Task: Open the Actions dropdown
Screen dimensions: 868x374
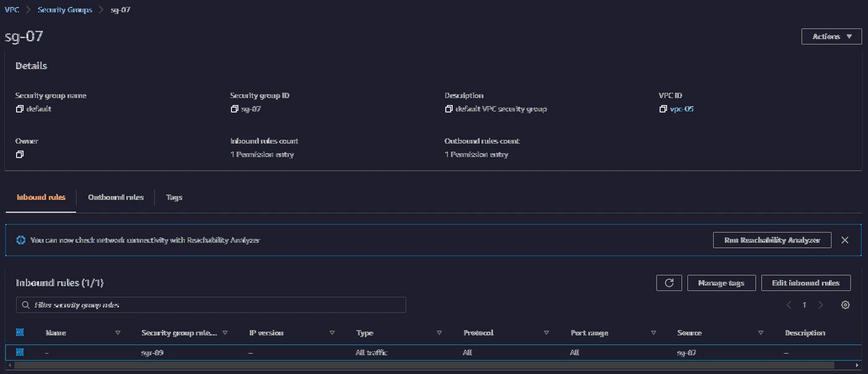Action: tap(831, 37)
